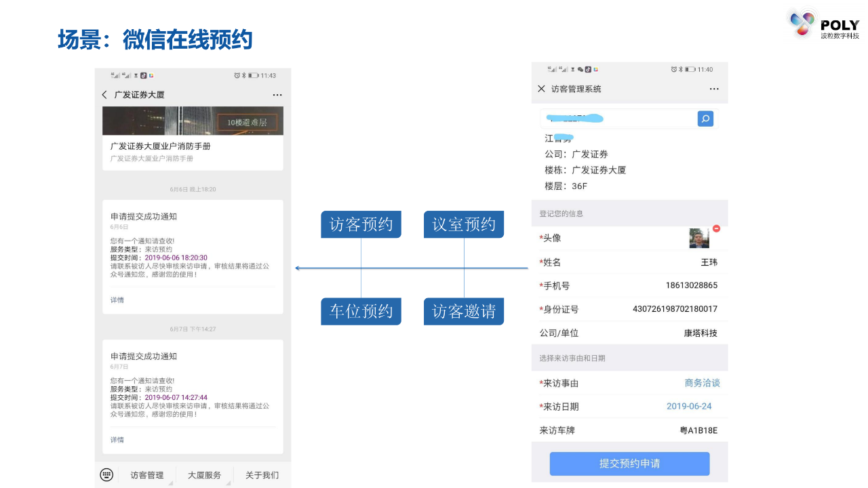
Task: Select the 访客邀请 box
Action: click(x=464, y=311)
